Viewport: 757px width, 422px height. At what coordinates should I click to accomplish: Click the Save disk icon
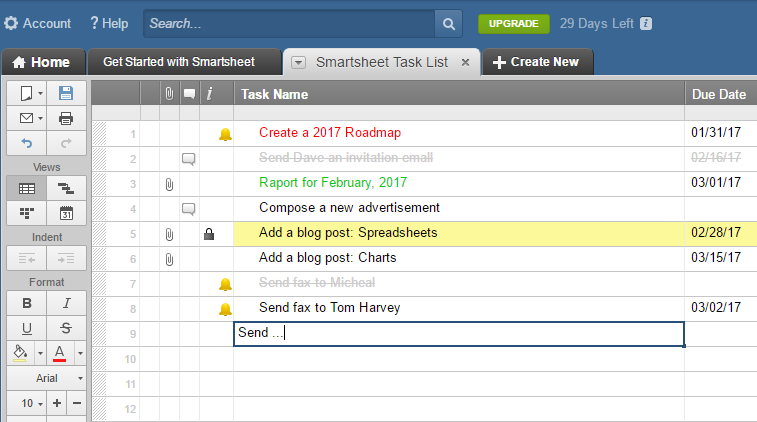[66, 93]
